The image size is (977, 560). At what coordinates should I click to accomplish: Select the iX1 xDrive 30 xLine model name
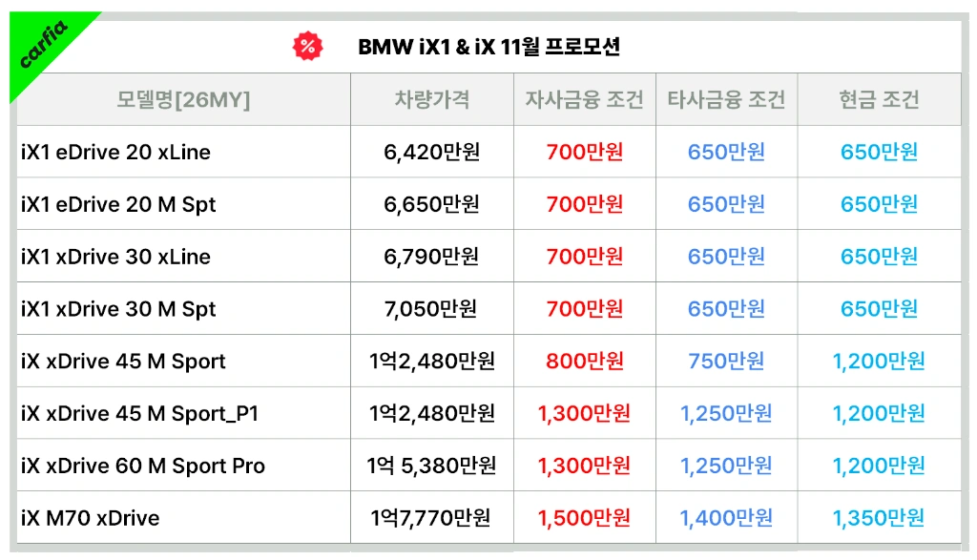click(115, 257)
